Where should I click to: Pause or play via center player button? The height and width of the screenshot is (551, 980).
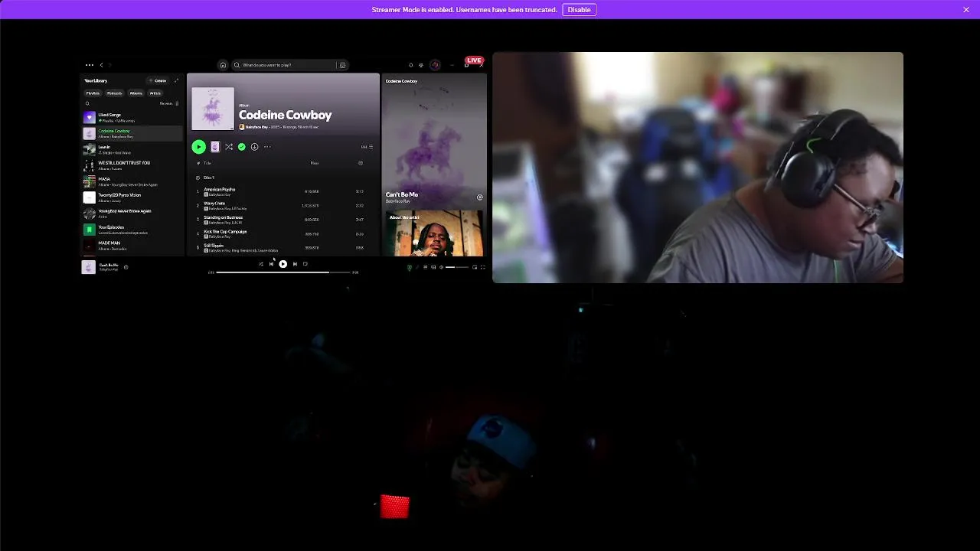click(x=283, y=264)
